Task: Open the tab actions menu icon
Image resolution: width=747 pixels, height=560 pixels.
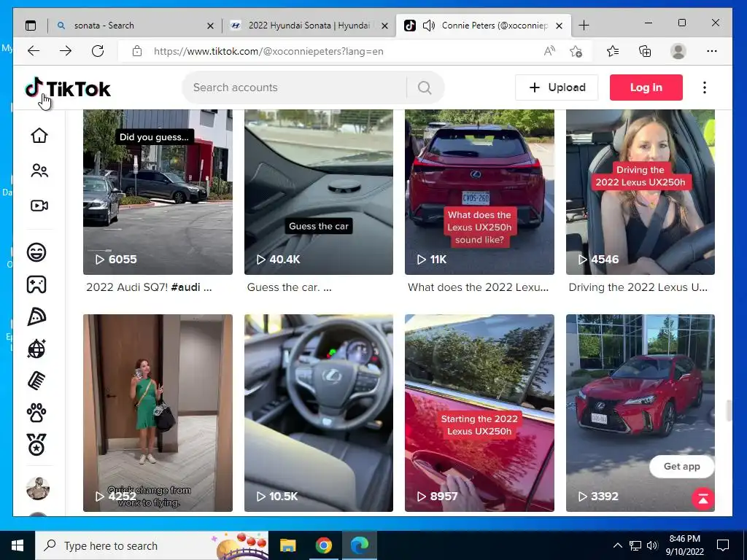Action: pos(31,26)
